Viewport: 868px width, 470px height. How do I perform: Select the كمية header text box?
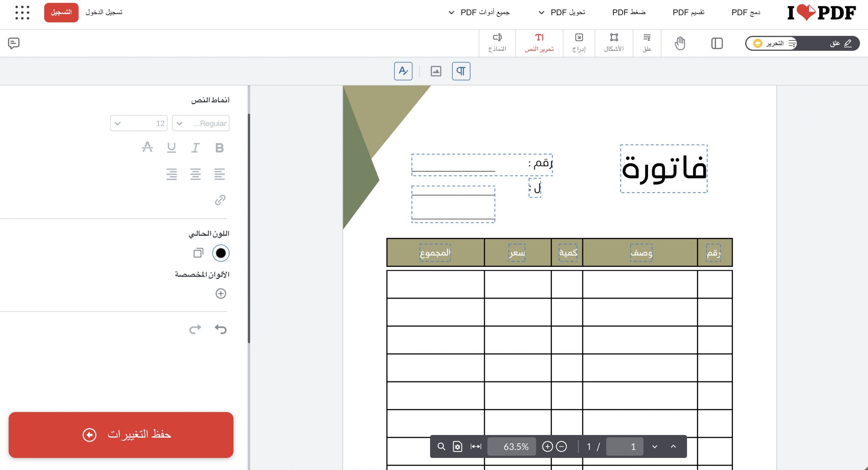coord(568,253)
